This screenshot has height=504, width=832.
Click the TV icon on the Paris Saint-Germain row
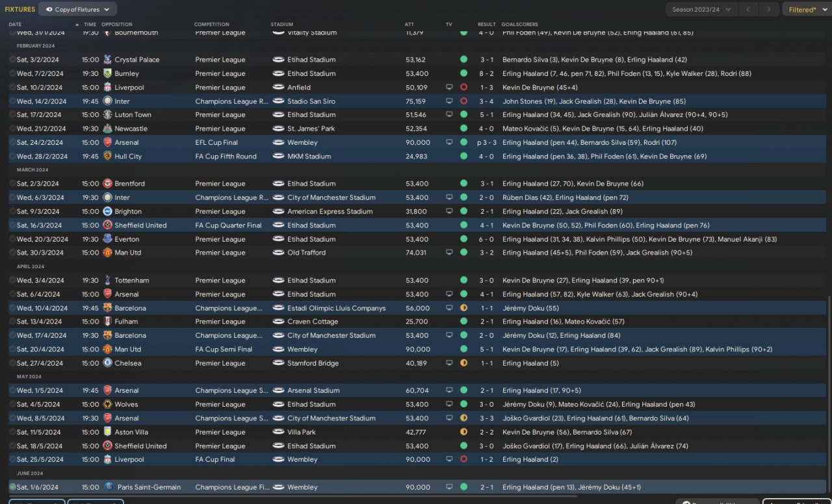click(x=448, y=487)
